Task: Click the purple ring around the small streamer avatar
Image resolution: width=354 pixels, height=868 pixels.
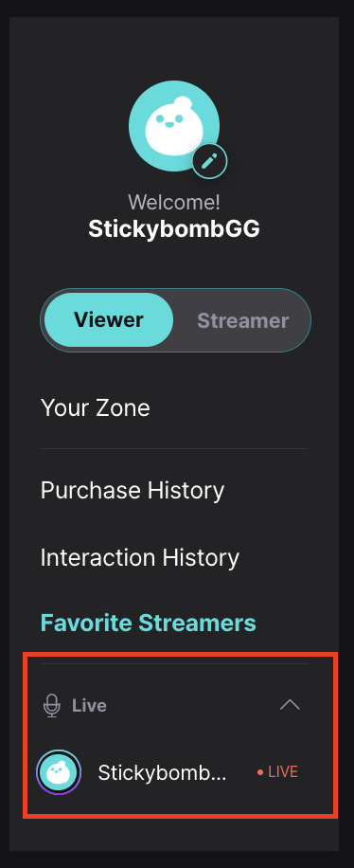Action: [x=59, y=772]
